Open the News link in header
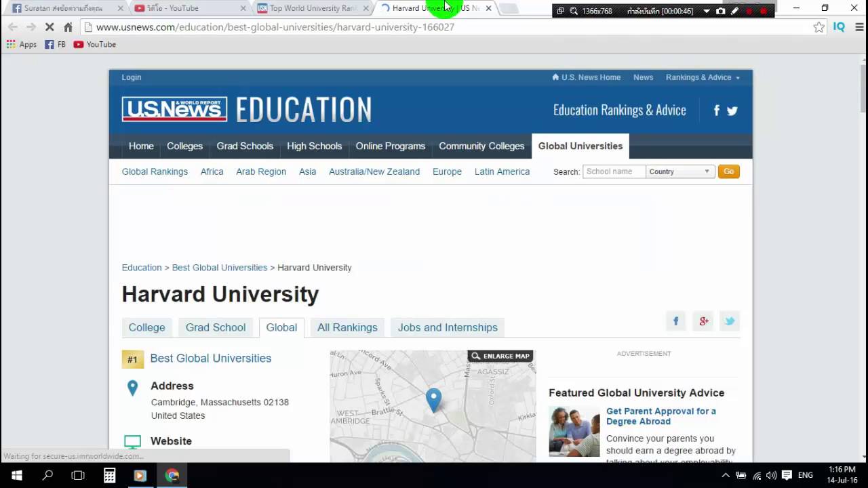This screenshot has width=868, height=488. coord(644,77)
